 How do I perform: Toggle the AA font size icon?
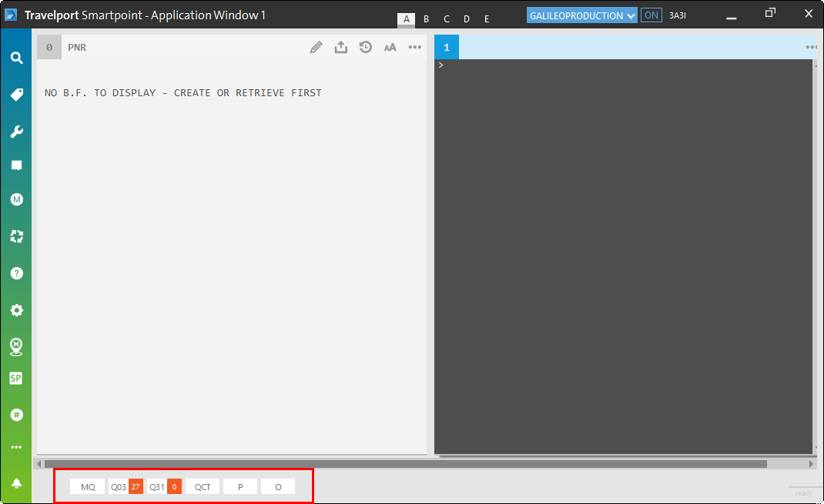[x=390, y=48]
